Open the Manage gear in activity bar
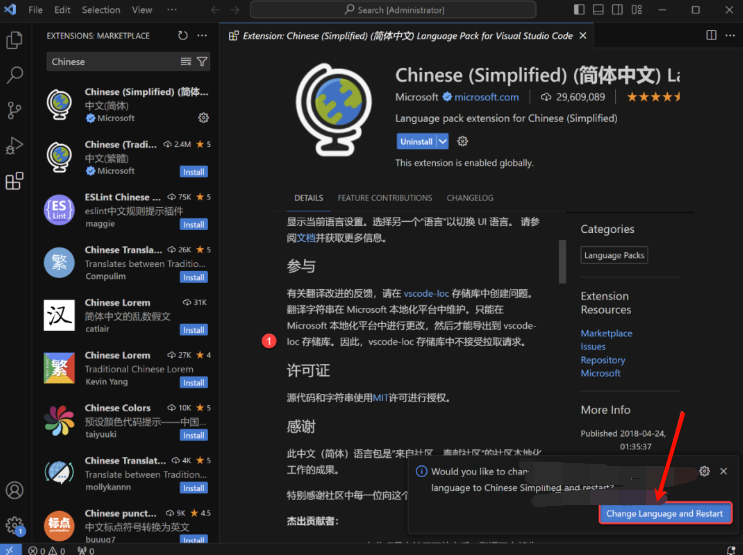Viewport: 743px width, 555px height. pos(14,525)
